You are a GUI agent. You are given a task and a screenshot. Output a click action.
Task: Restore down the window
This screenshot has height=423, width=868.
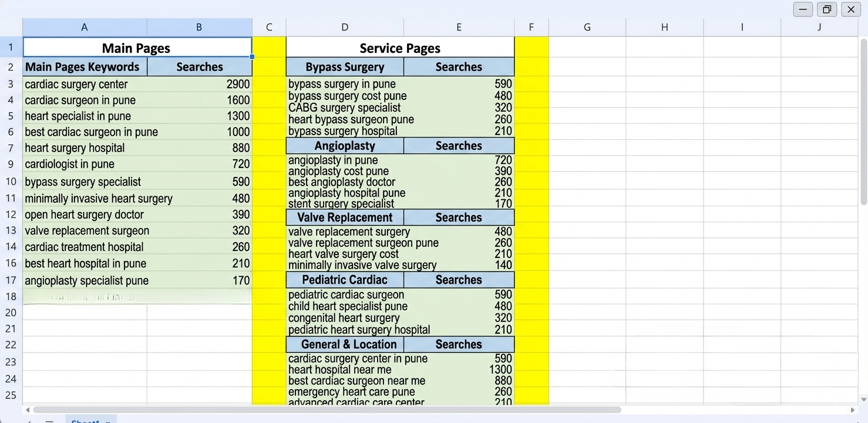[827, 9]
